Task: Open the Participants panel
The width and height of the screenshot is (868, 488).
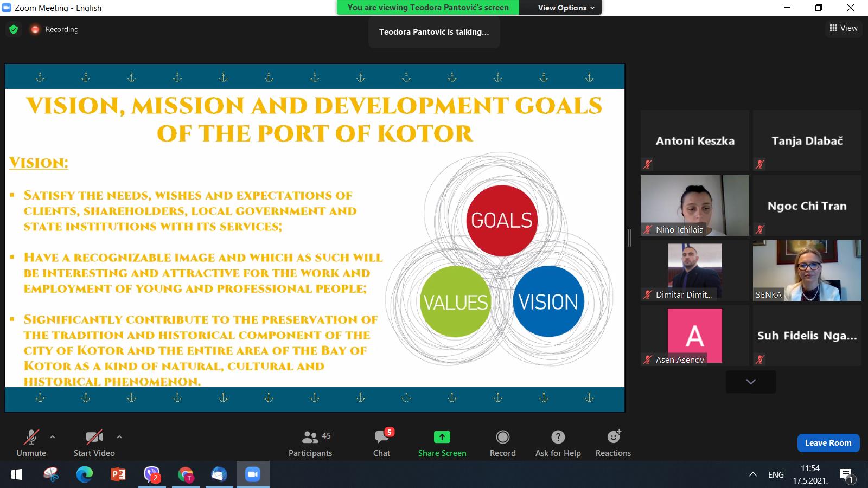Action: pos(310,444)
